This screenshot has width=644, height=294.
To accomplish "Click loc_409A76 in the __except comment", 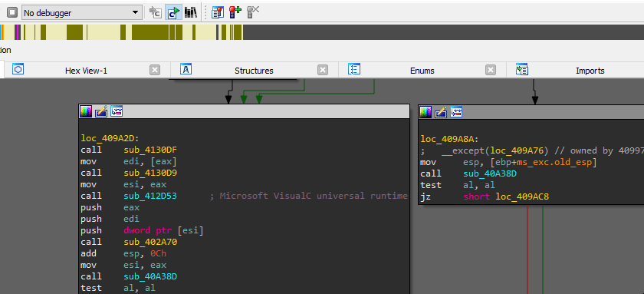I will click(517, 151).
